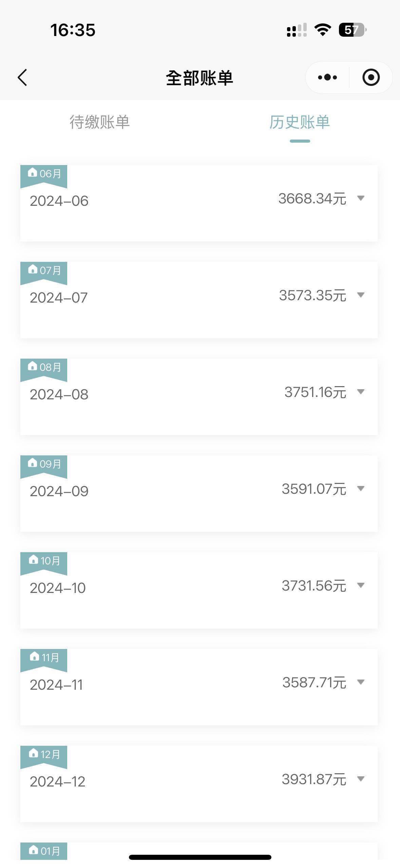Select the 历史账单 tab
The image size is (400, 868).
[x=300, y=122]
